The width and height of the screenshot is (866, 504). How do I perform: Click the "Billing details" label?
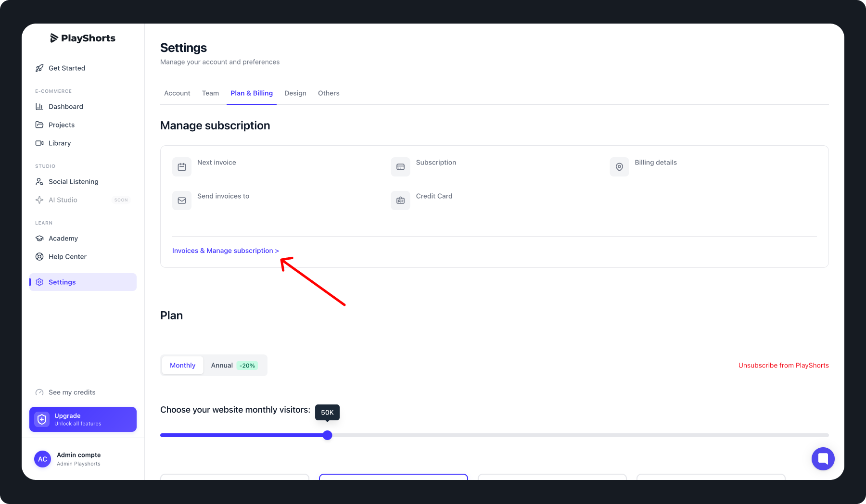click(656, 163)
